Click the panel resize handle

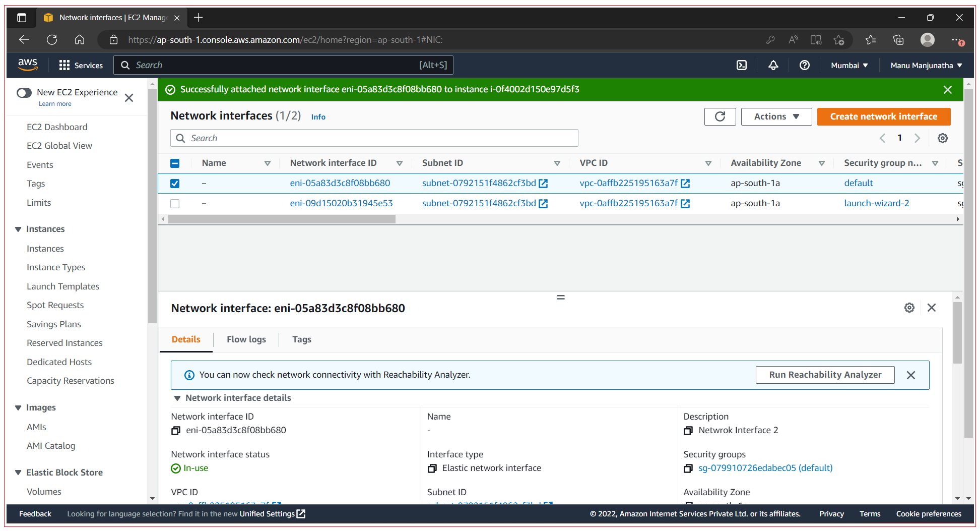pos(561,298)
